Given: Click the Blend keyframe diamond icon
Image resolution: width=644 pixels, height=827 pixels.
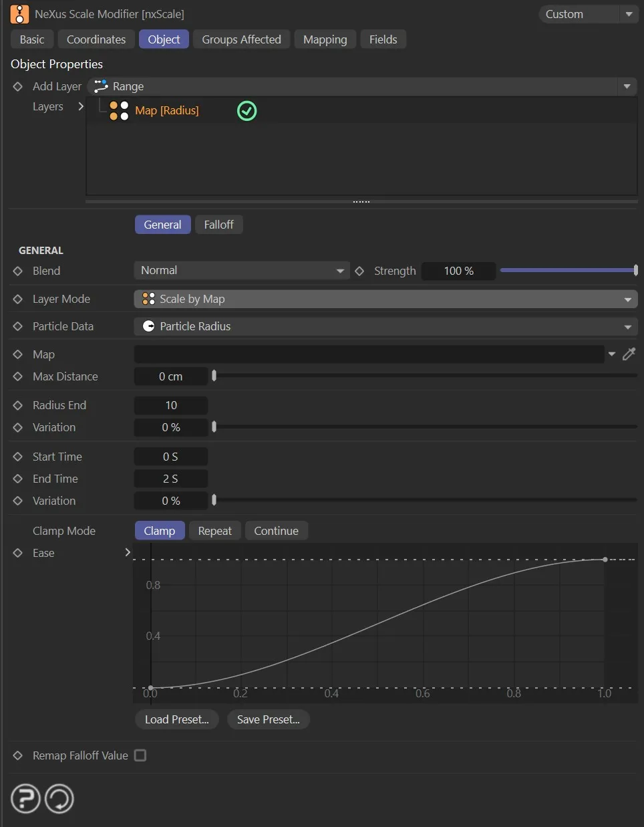Looking at the screenshot, I should [18, 271].
